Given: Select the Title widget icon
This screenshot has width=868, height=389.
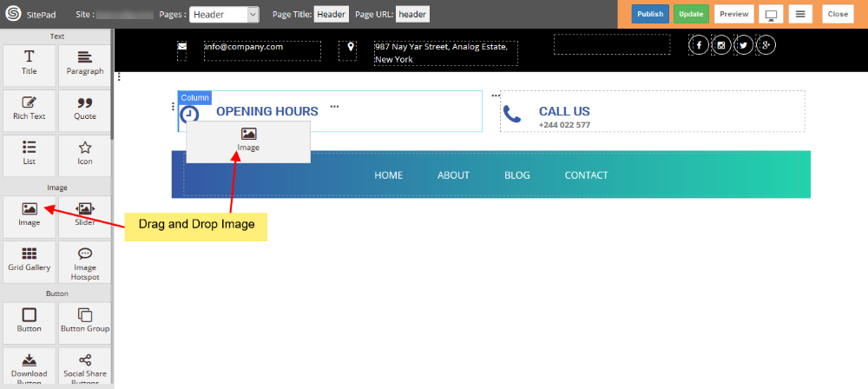Looking at the screenshot, I should tap(30, 63).
